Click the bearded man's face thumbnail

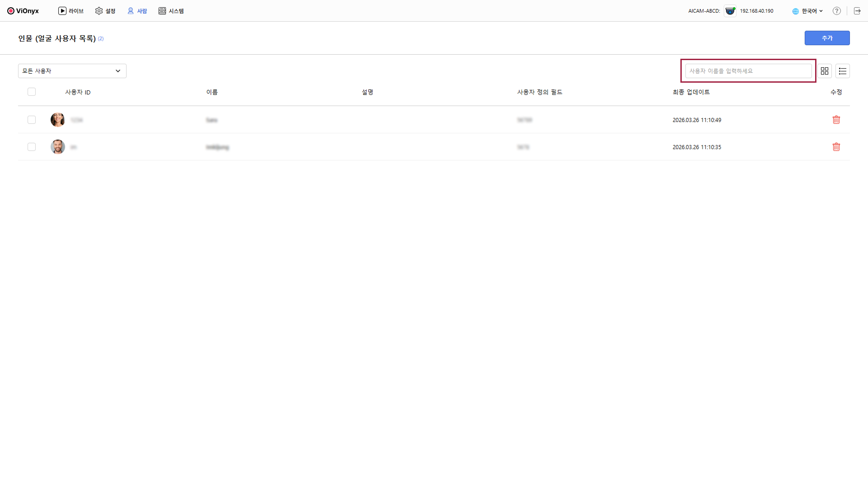(58, 147)
